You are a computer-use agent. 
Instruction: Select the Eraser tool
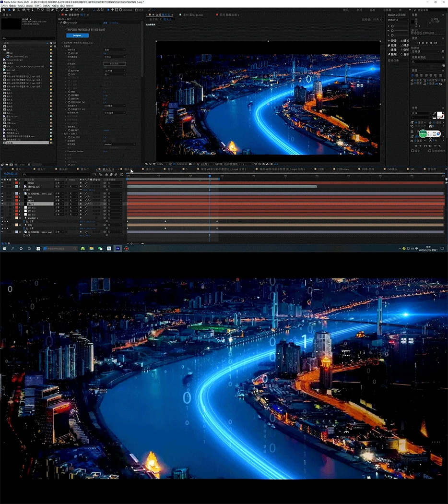click(x=71, y=10)
